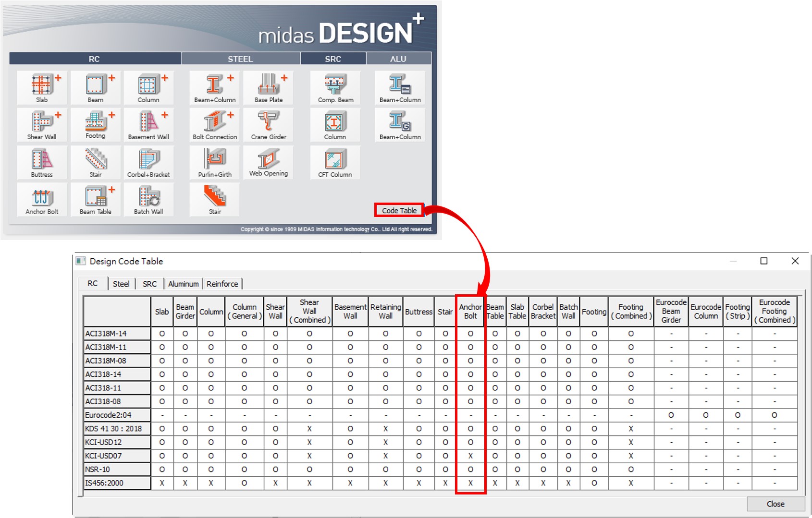Click the STEEL category header in launcher

240,59
